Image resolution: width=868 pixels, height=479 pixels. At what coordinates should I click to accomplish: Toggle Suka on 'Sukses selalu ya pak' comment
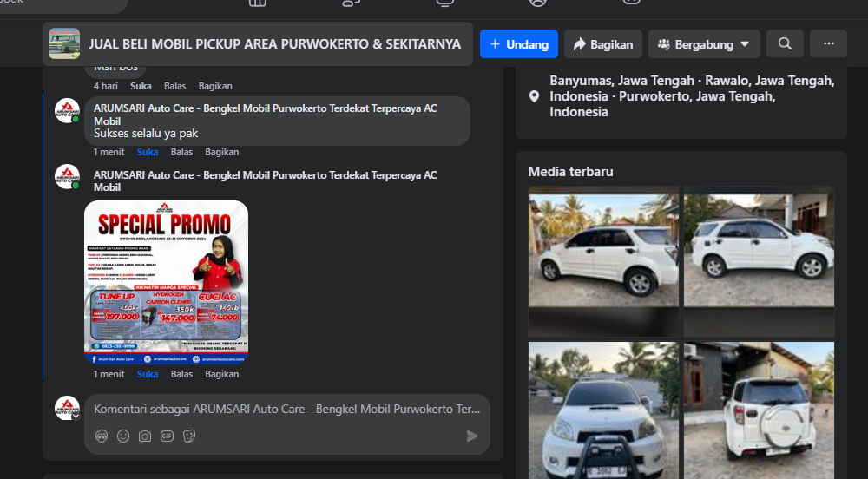click(148, 152)
